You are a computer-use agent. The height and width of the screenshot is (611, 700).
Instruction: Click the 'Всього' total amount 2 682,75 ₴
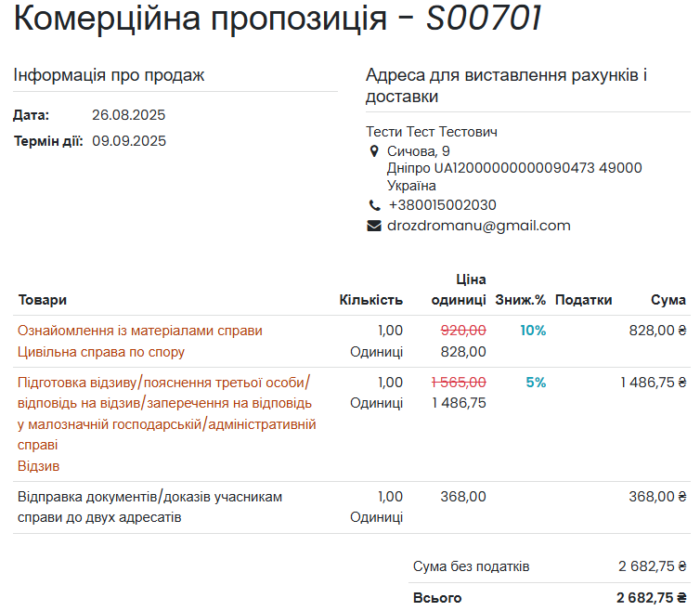pos(651,598)
